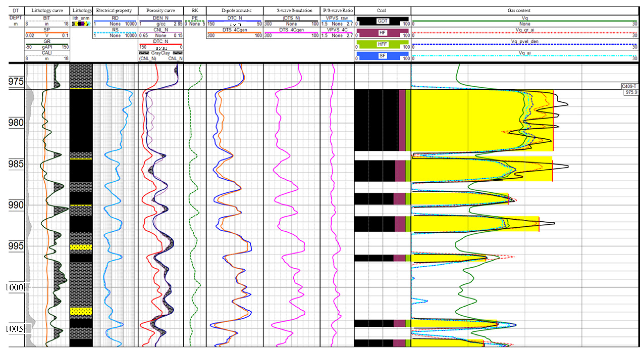Click the lith_snm lithology pattern legend icon
644x352 pixels.
[x=81, y=24]
